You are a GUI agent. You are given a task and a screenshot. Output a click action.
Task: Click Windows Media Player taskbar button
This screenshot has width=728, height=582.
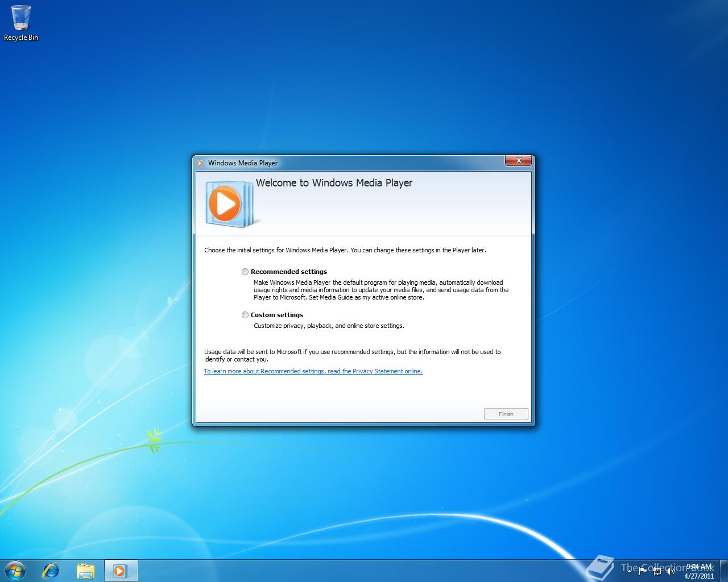tap(121, 571)
